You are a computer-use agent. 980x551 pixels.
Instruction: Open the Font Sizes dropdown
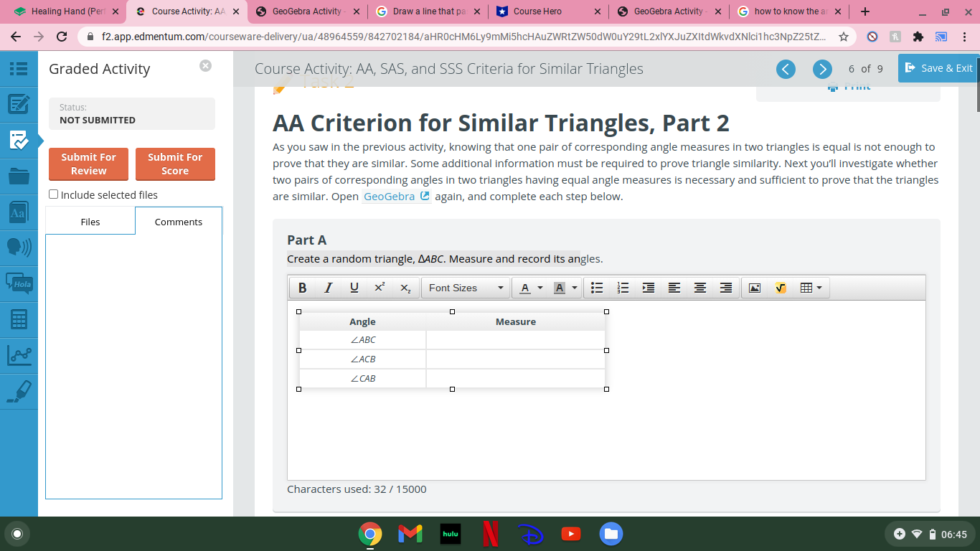(x=465, y=287)
